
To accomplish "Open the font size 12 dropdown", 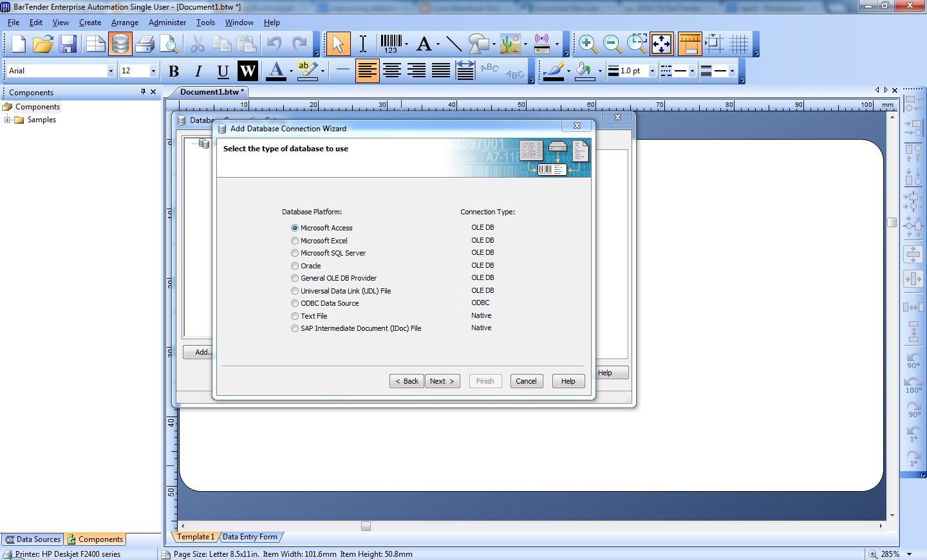I will [x=153, y=71].
